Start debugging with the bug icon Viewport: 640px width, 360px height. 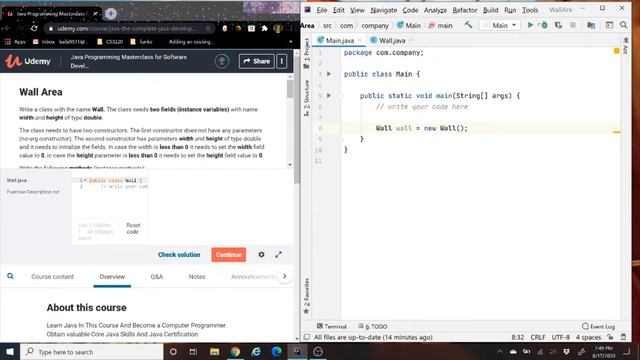[544, 25]
